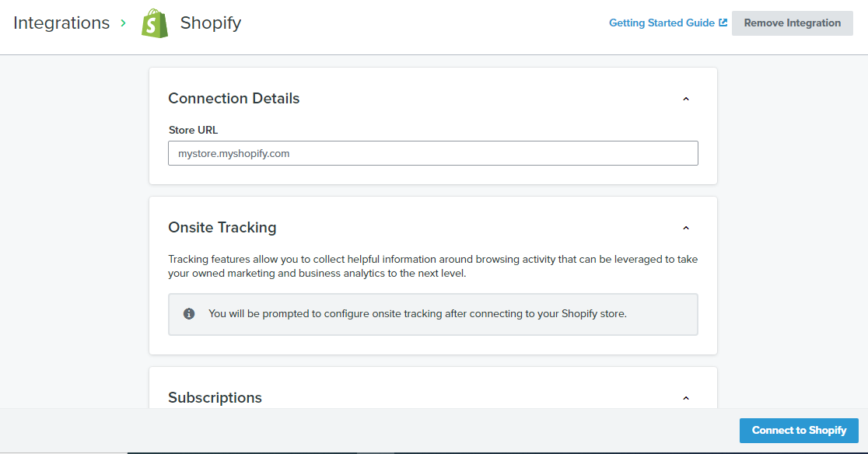Click the onsite tracking prompt notice text
The width and height of the screenshot is (868, 454).
(x=417, y=314)
